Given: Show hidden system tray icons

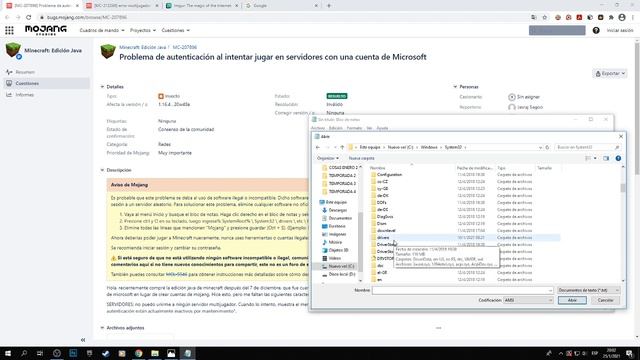Looking at the screenshot, I should pyautogui.click(x=560, y=353).
